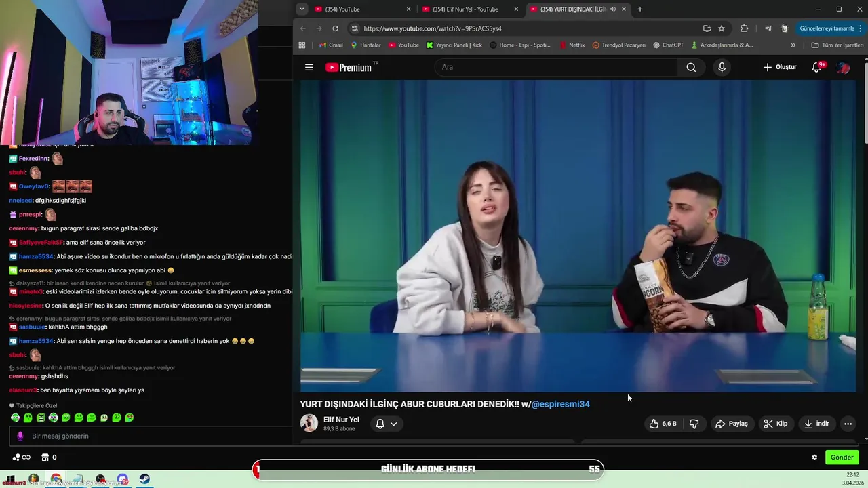Open Steam from the taskbar
Viewport: 868px width, 488px height.
(x=144, y=479)
